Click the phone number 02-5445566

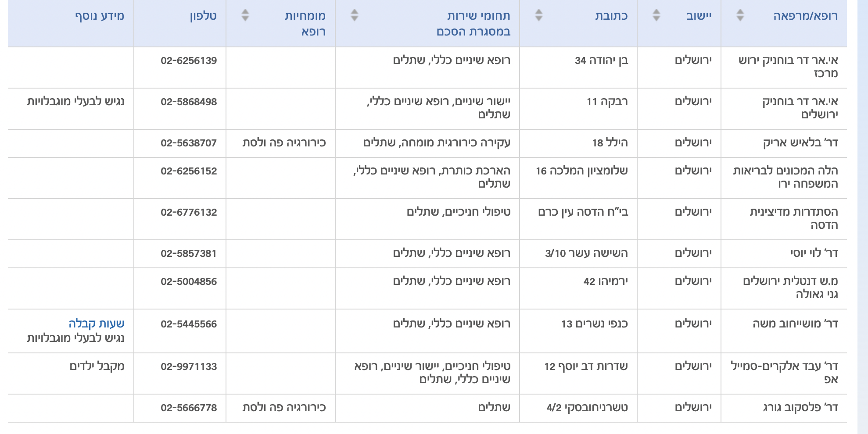(189, 323)
